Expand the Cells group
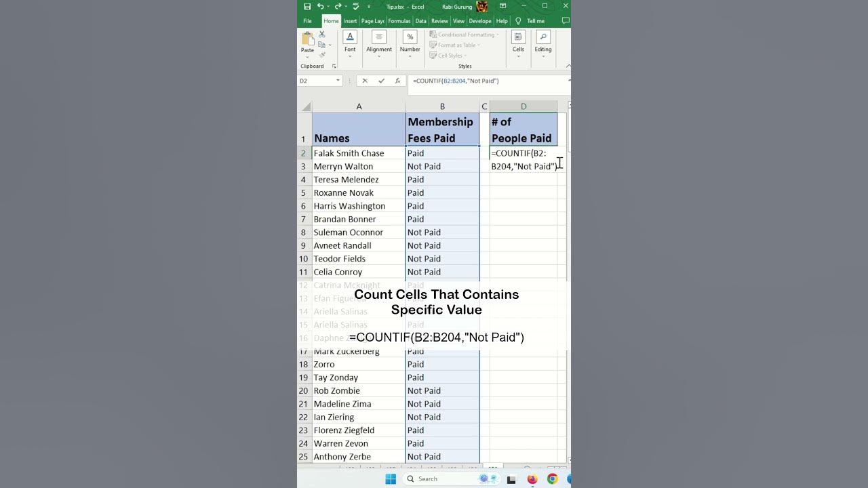Viewport: 868px width, 488px height. [518, 44]
